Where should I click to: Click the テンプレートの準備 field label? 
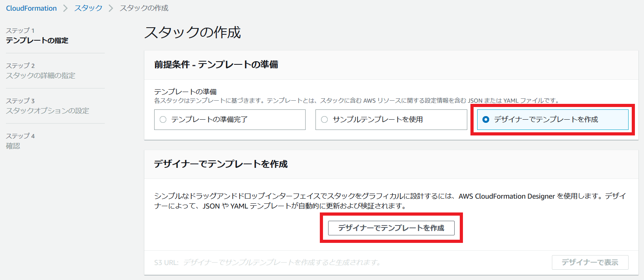pos(185,92)
